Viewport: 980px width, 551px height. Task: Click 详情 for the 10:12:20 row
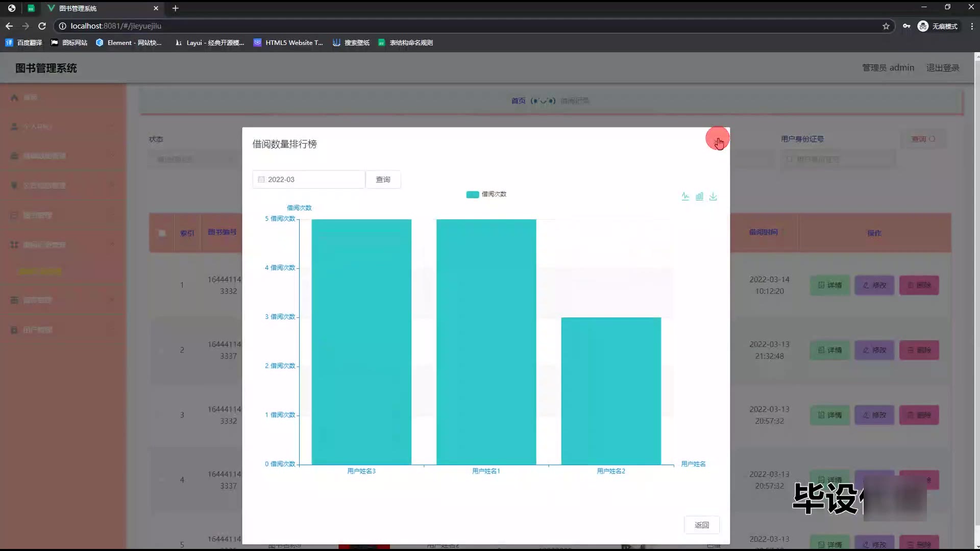[830, 285]
